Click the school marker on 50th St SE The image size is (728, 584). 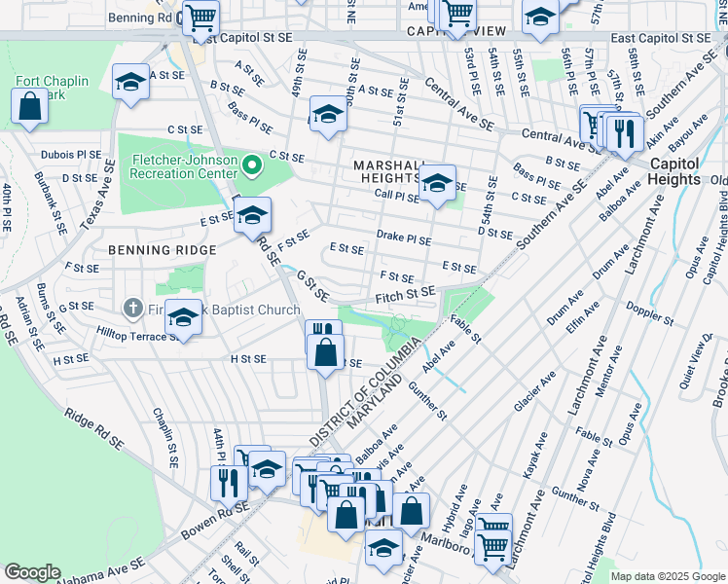(328, 116)
